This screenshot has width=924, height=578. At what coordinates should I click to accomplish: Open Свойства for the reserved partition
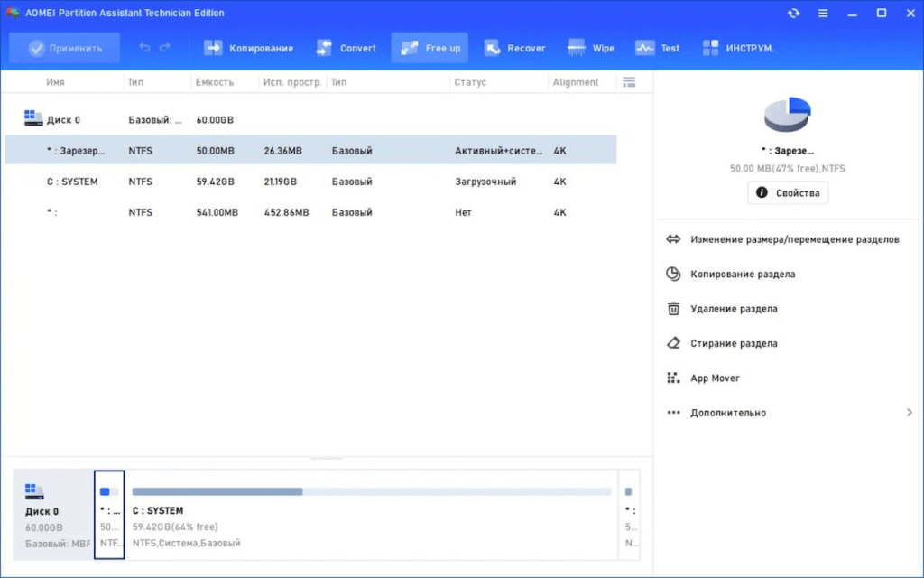(x=787, y=192)
